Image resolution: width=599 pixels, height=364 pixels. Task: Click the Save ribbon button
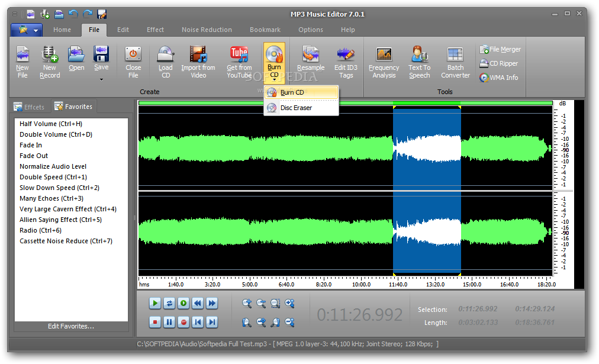[x=101, y=59]
